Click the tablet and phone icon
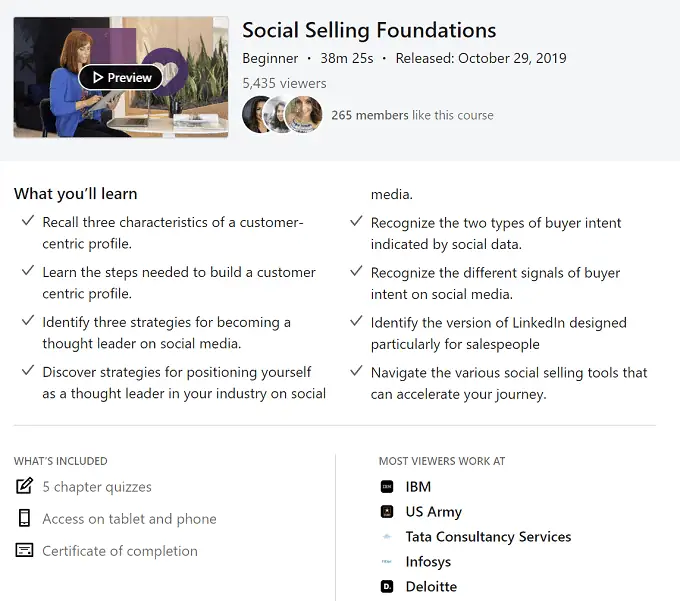680x601 pixels. tap(24, 519)
